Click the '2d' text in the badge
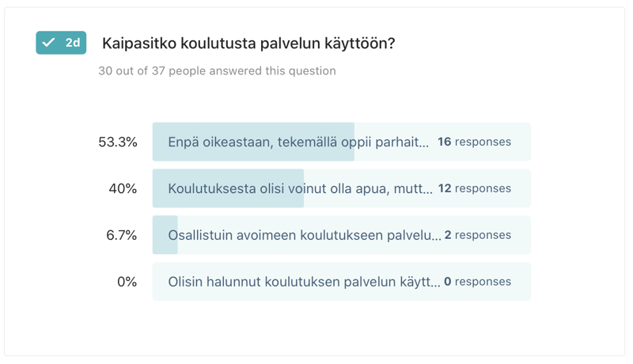 (x=73, y=43)
